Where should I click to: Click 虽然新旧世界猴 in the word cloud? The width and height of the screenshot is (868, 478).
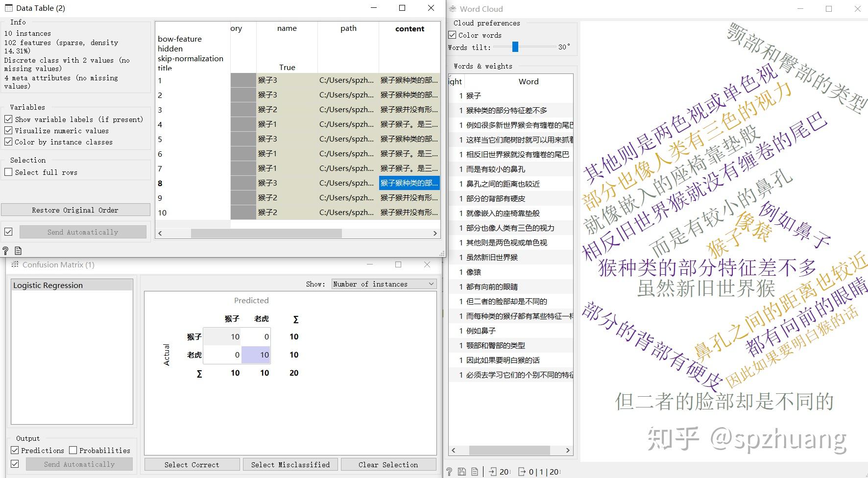click(706, 288)
